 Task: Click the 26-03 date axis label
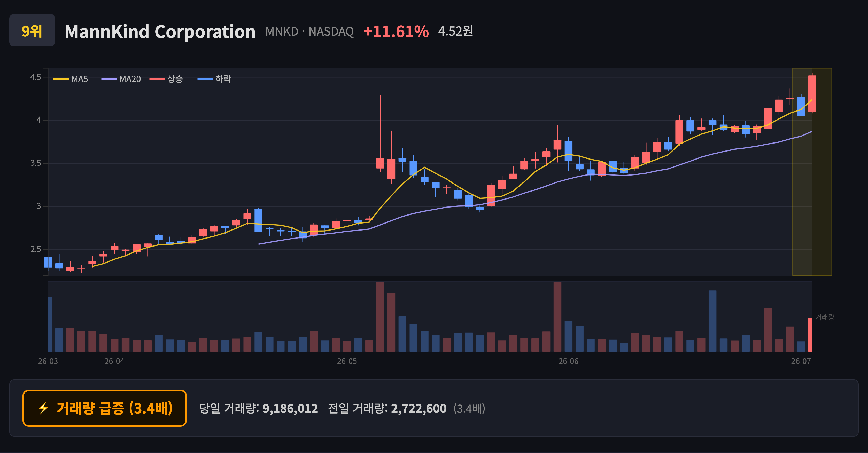pos(48,361)
